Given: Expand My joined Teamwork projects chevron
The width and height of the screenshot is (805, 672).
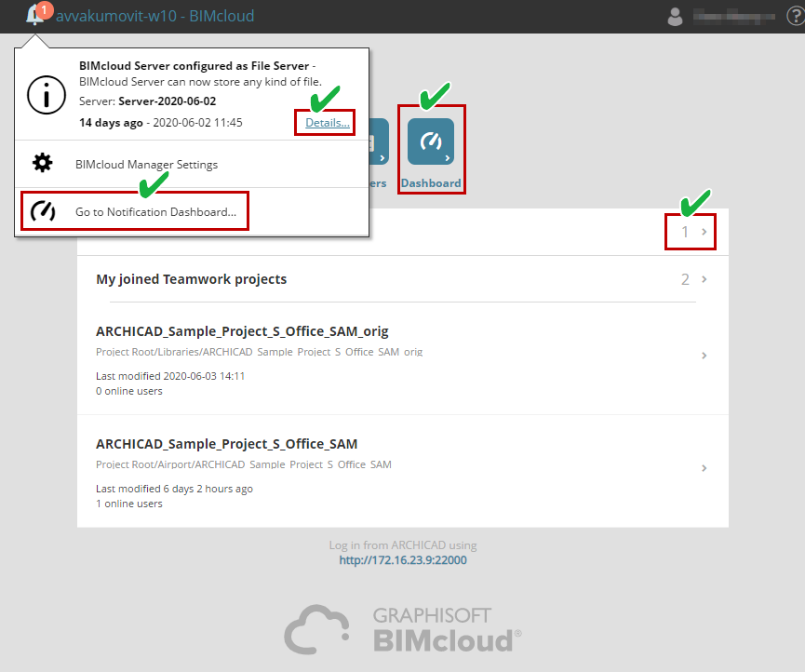Looking at the screenshot, I should (x=704, y=279).
